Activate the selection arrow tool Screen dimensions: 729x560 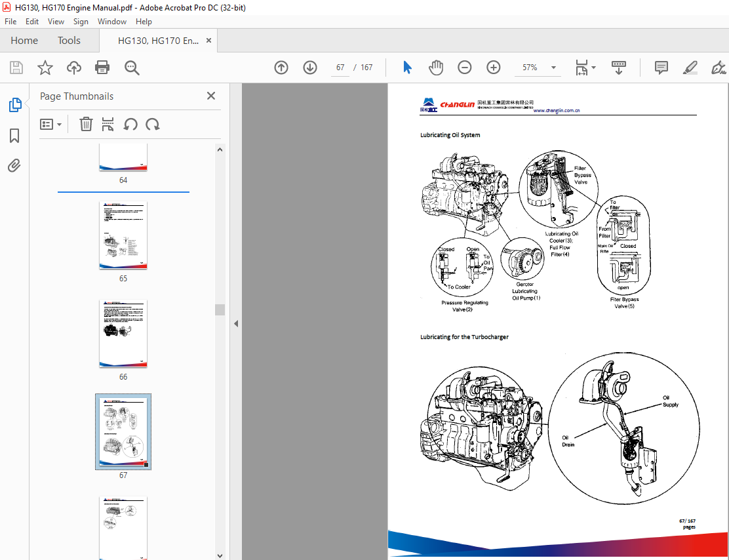[x=407, y=68]
